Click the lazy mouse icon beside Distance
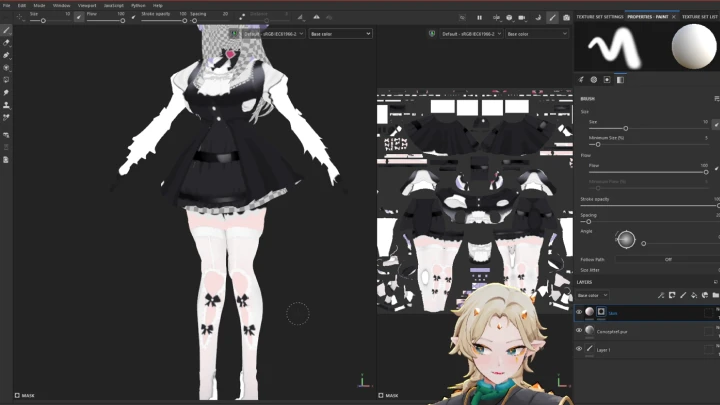Viewport: 720px width, 405px height. [242, 17]
